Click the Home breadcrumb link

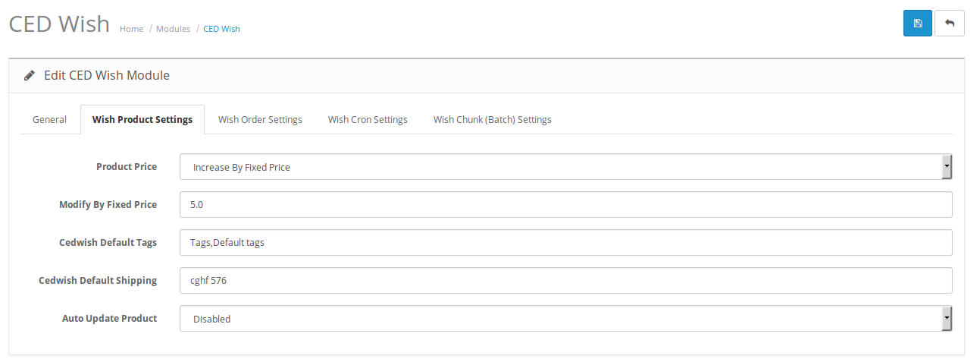tap(131, 29)
